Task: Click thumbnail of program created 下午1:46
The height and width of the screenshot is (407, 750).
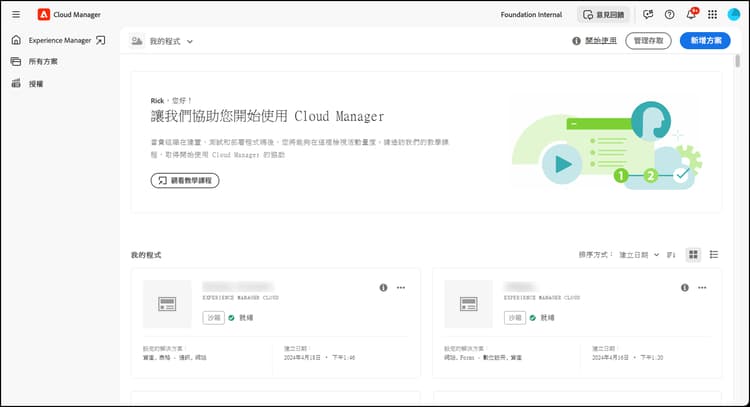Action: tap(167, 304)
